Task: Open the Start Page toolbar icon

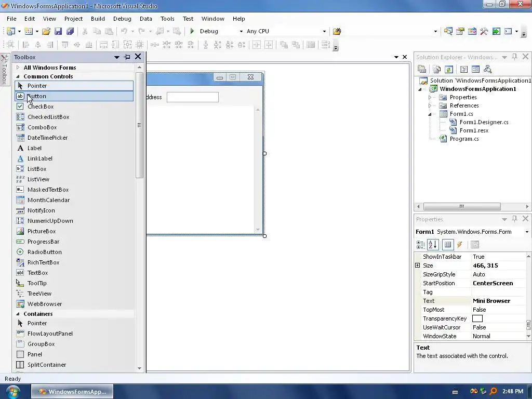Action: 496,31
